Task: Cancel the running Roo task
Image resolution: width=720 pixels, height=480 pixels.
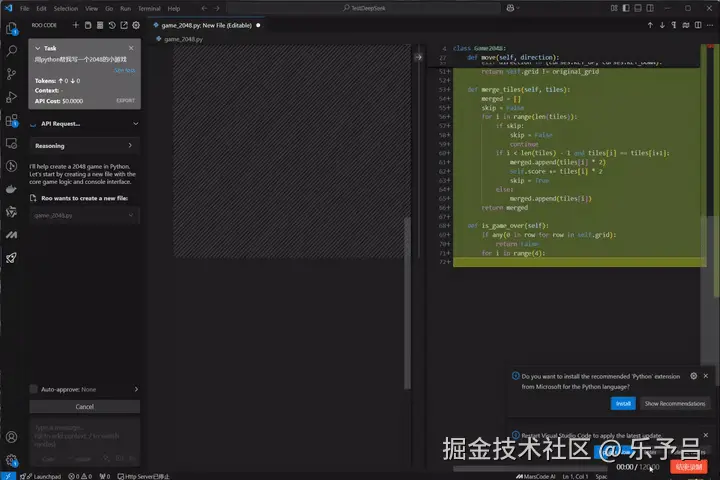Action: click(x=84, y=407)
